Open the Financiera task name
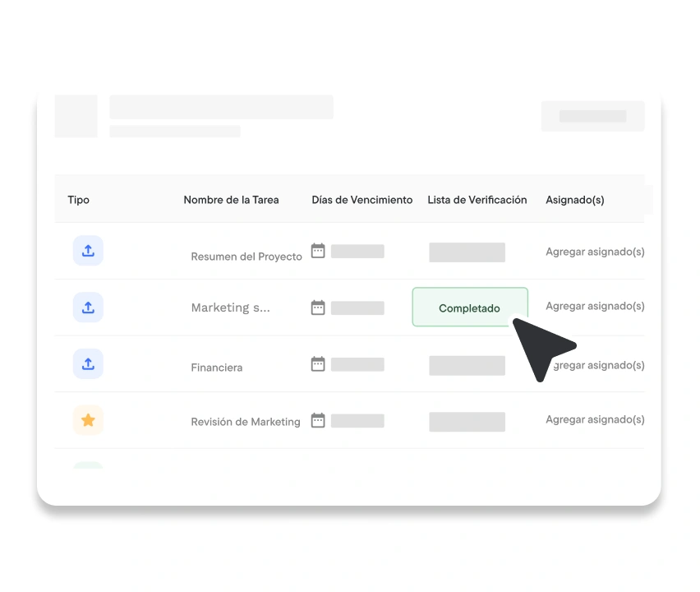700x592 pixels. pos(217,368)
